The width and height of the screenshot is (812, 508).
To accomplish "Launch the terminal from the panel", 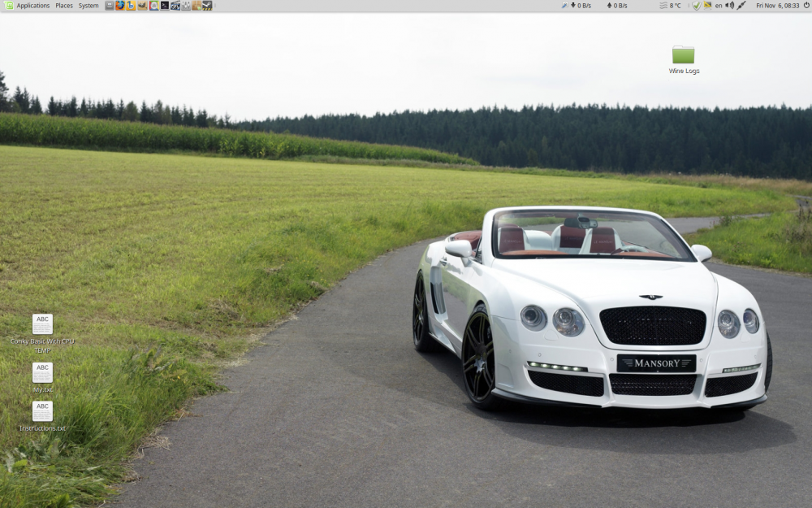I will tap(165, 6).
